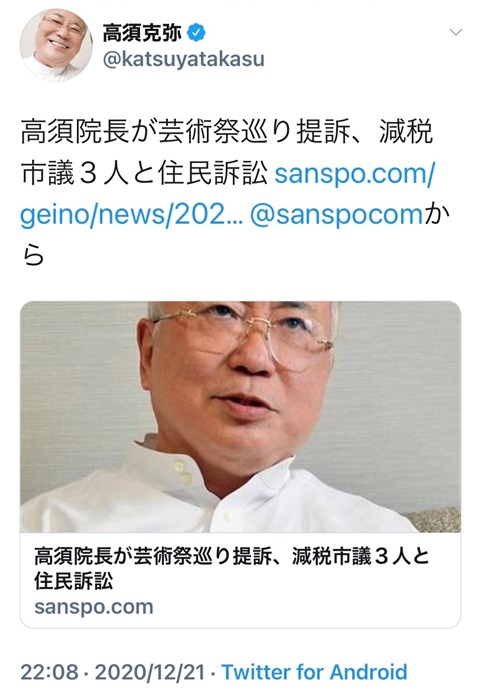Click the trailing から text in the tweet
Screen dimensions: 504x690
[437, 215]
